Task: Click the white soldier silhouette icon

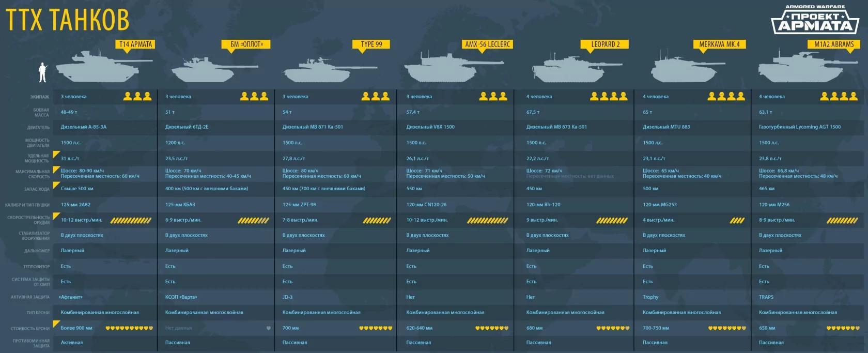Action: click(43, 72)
